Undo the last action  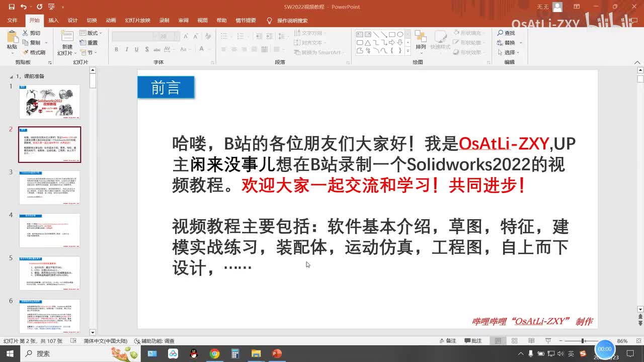[x=24, y=7]
